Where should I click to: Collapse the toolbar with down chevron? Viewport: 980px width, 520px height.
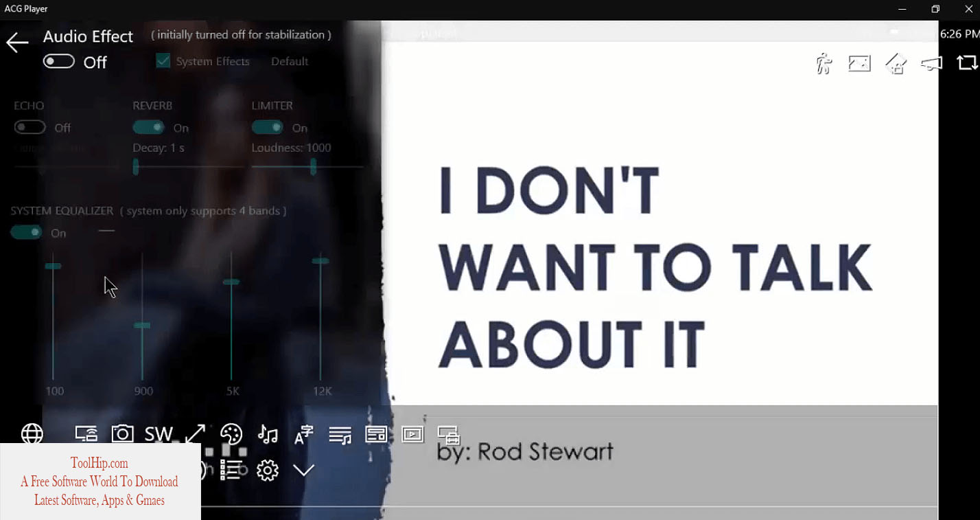pos(303,471)
